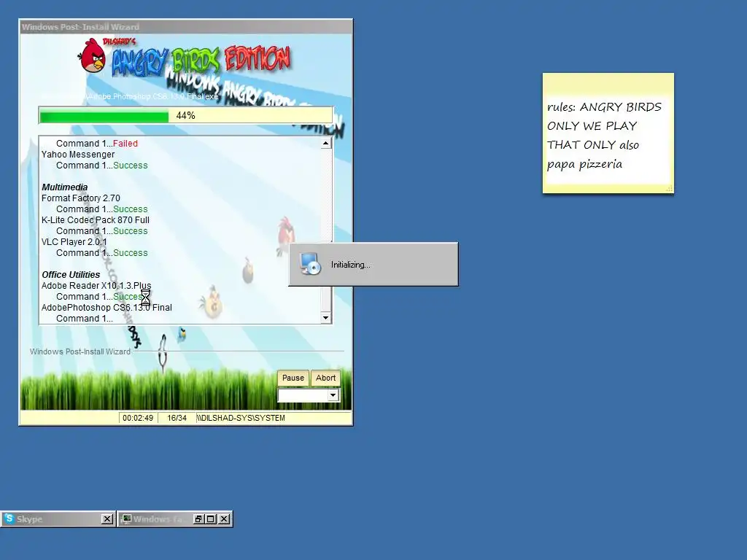
Task: Abort the installation
Action: 325,378
